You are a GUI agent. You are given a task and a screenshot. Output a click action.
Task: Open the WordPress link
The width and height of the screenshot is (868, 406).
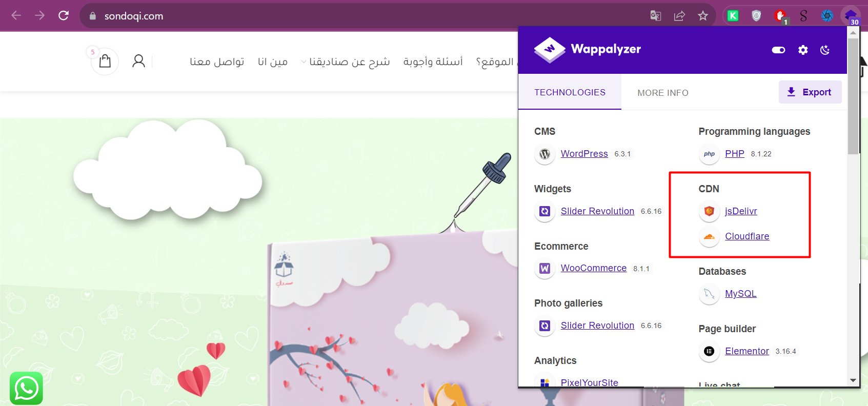tap(584, 154)
